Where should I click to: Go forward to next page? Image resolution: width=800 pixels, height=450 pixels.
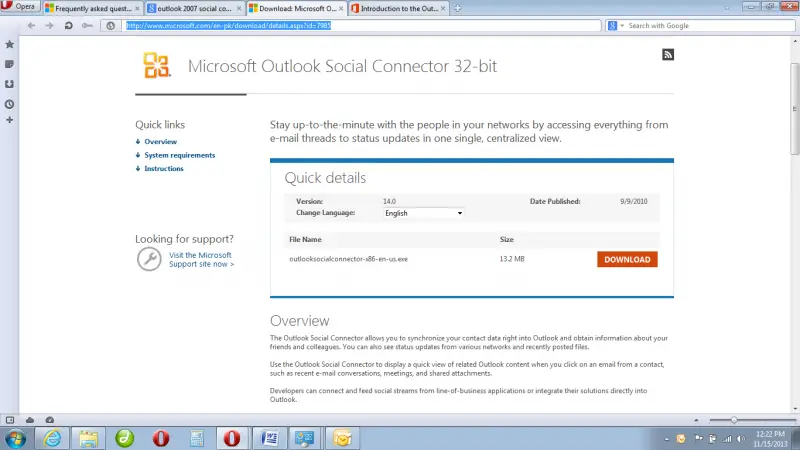click(x=49, y=26)
